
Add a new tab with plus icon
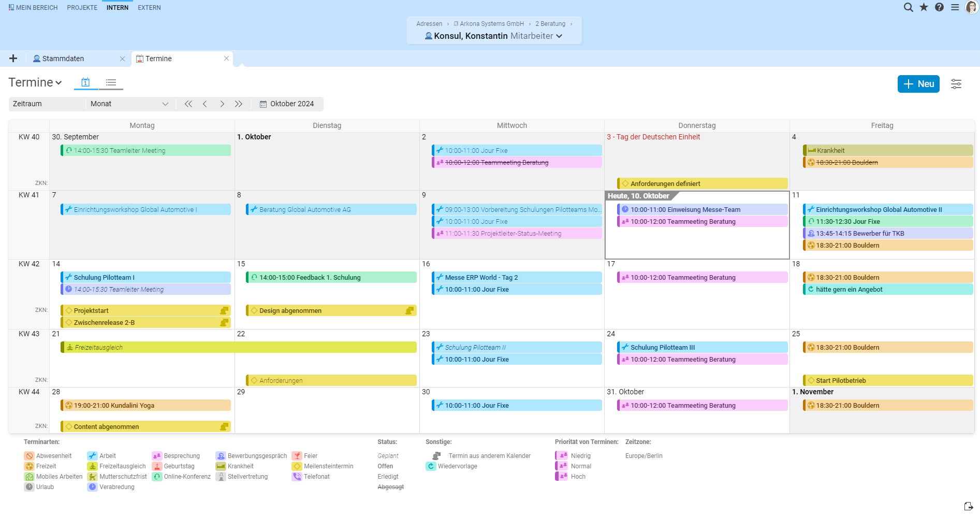coord(13,59)
